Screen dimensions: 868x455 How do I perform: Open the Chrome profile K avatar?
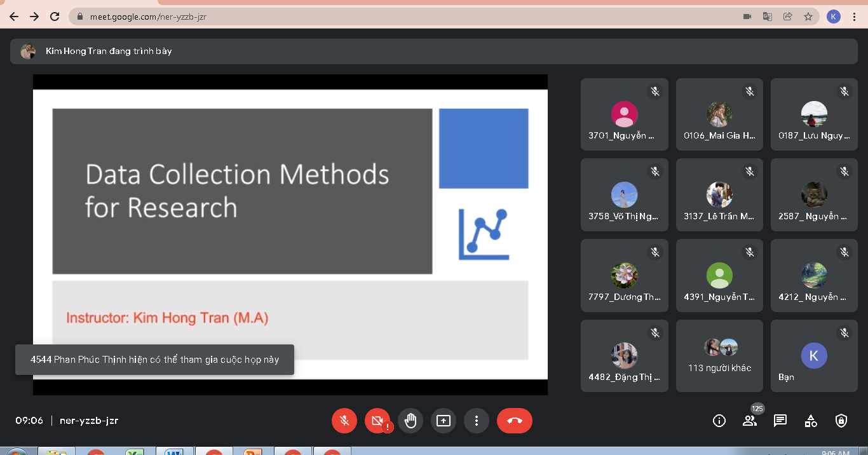click(834, 17)
